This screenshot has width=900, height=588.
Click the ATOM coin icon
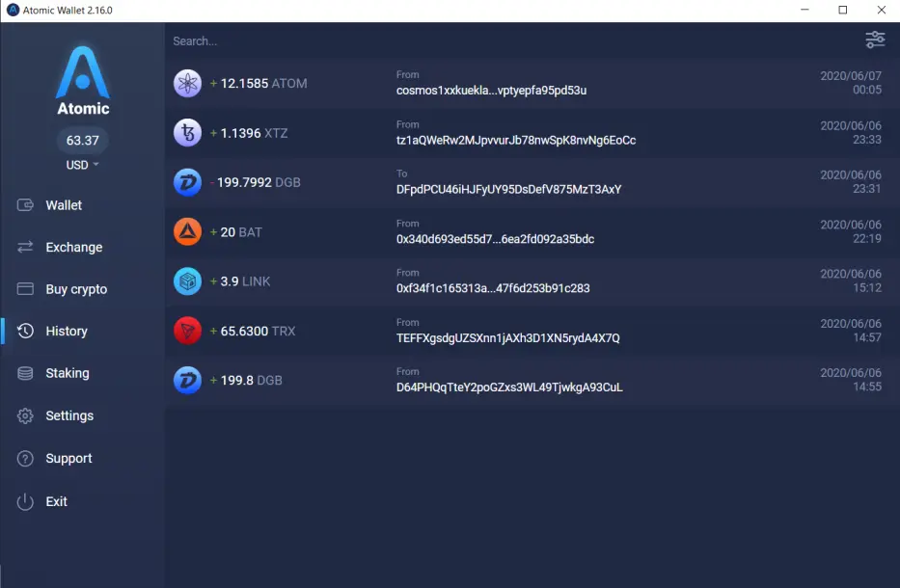pos(188,83)
